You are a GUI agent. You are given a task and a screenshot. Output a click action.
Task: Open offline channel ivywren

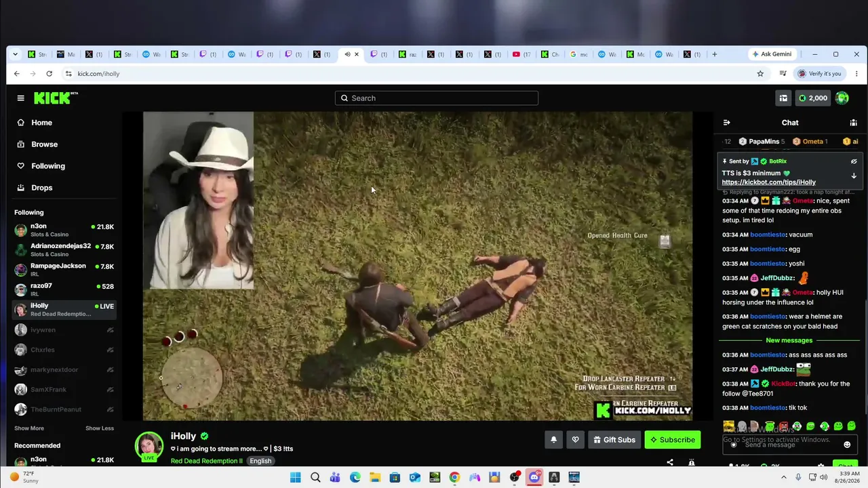tap(64, 330)
